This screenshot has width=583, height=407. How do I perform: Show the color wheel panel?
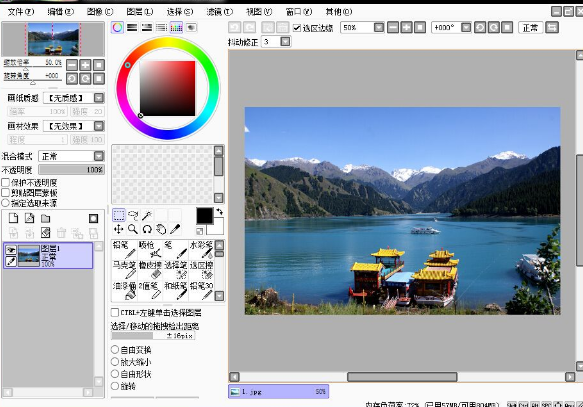point(117,28)
